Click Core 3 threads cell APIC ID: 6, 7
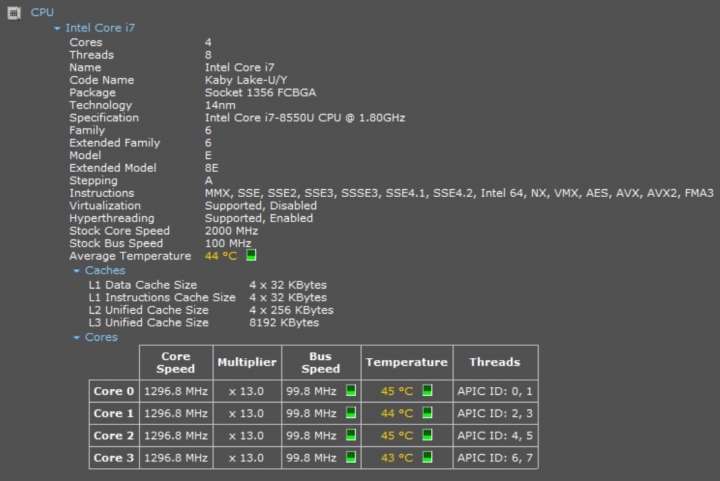 495,458
